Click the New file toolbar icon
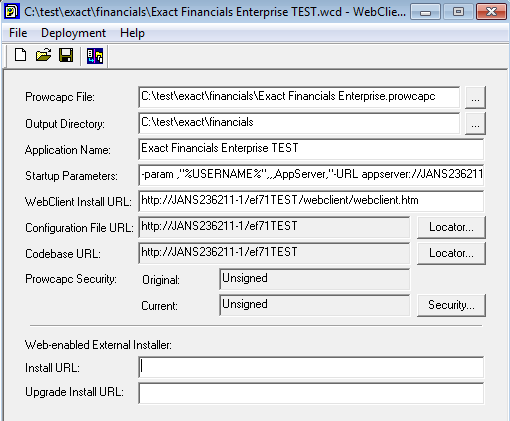Image resolution: width=510 pixels, height=421 pixels. (x=21, y=55)
